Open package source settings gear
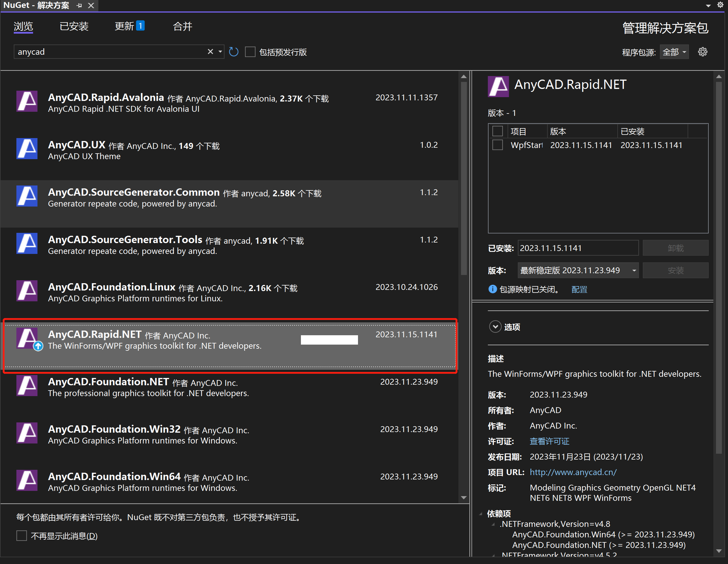 (703, 52)
